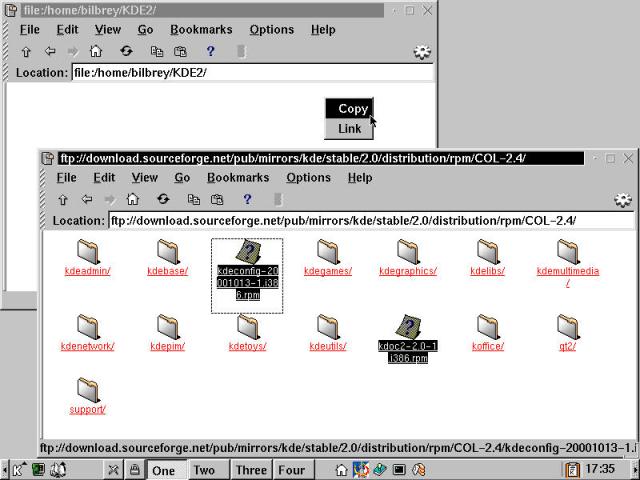Screen dimensions: 640x480
Task: Click the gear animation icon in KDE2 window
Action: tap(422, 52)
